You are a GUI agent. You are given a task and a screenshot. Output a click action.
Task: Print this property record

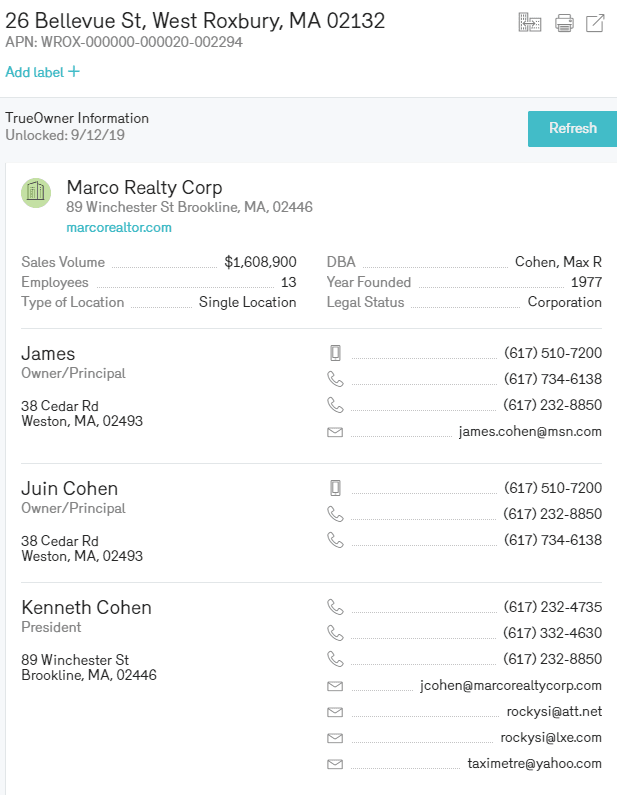coord(564,23)
